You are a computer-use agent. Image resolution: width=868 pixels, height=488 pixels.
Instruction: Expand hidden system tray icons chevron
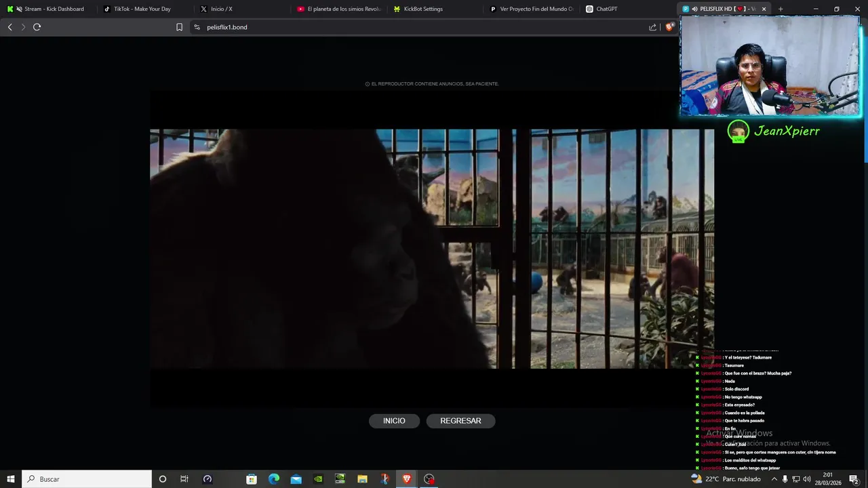774,479
